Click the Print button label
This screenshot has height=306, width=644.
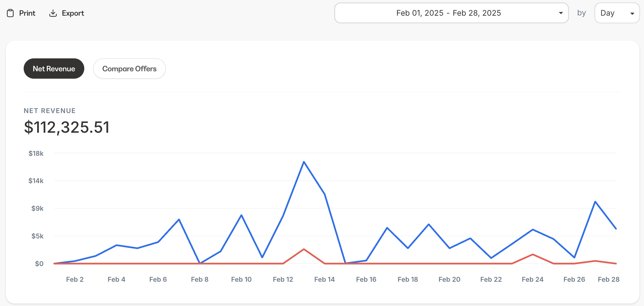click(27, 13)
